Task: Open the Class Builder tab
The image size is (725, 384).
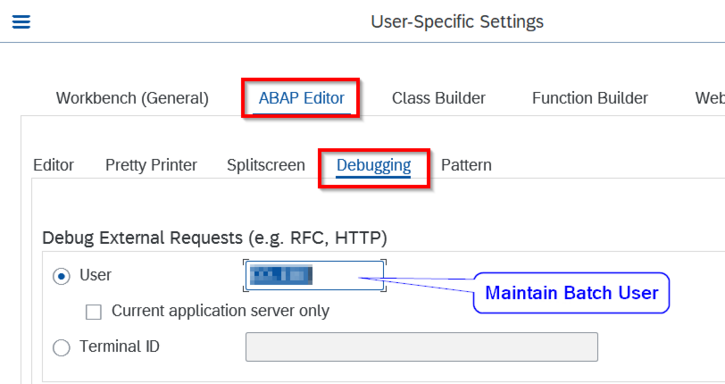Action: 438,98
